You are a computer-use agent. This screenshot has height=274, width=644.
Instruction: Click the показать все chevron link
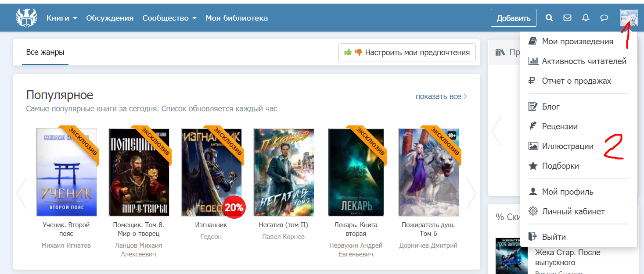click(441, 96)
